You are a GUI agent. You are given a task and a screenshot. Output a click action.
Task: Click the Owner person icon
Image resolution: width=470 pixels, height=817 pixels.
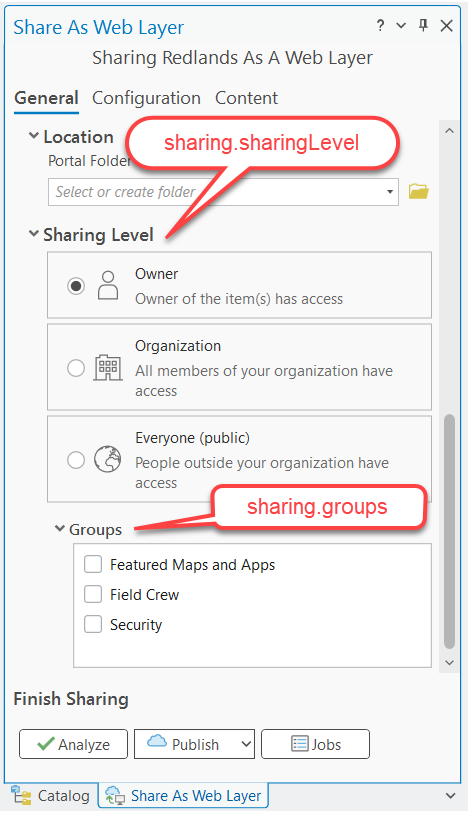point(108,285)
